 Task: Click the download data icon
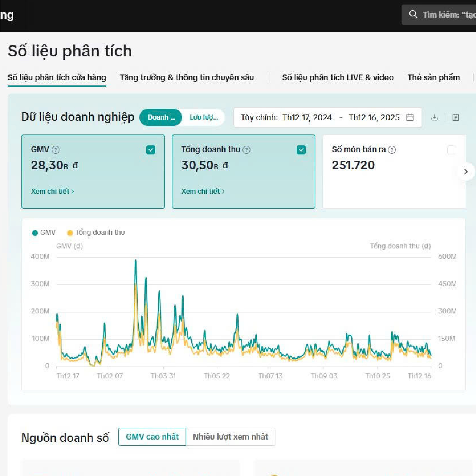click(435, 117)
